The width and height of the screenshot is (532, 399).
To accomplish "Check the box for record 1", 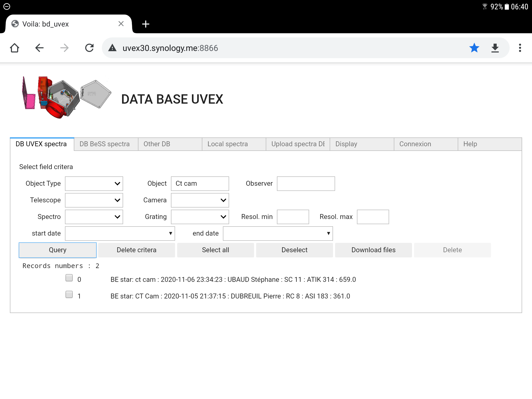I will [69, 294].
